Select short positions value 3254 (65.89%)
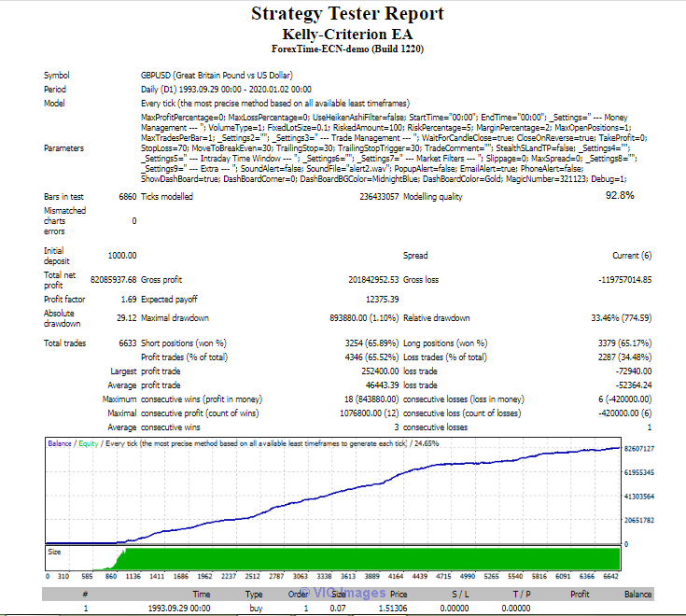 pyautogui.click(x=371, y=343)
